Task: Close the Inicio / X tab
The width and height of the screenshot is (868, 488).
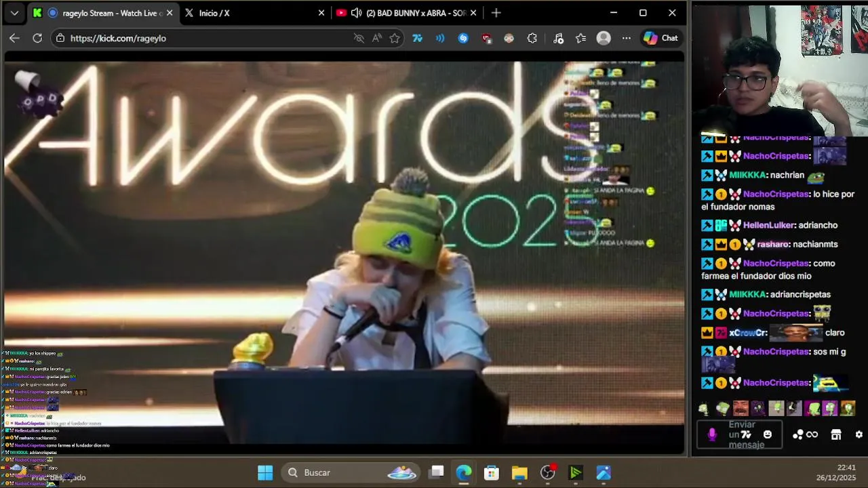Action: click(321, 13)
